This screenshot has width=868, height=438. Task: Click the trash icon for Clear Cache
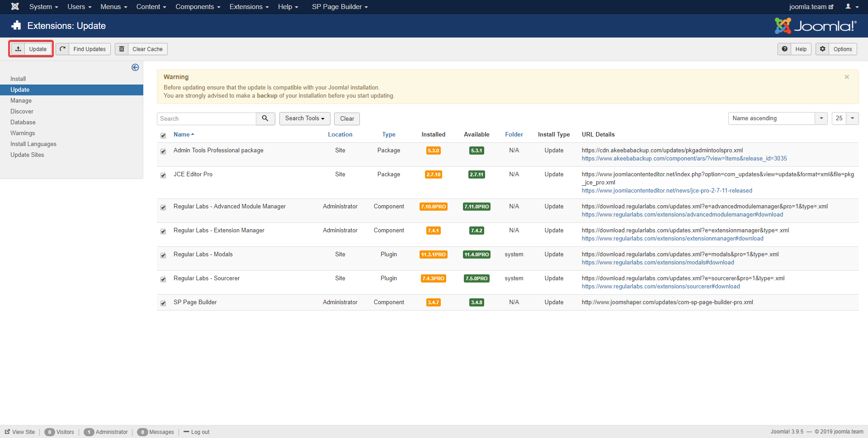pyautogui.click(x=122, y=49)
